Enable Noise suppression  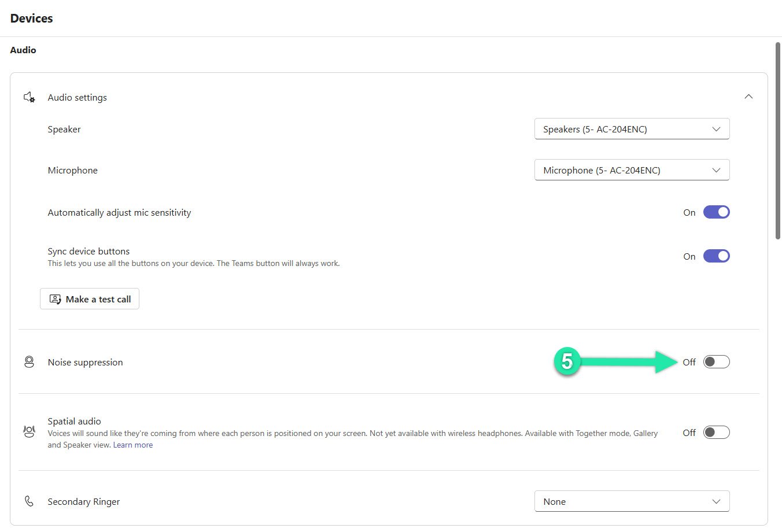716,361
